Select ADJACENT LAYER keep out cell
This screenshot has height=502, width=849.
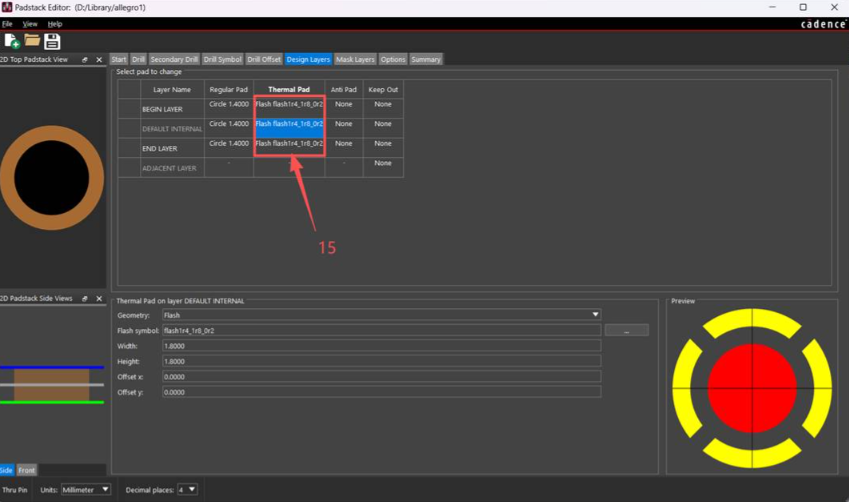pos(383,167)
